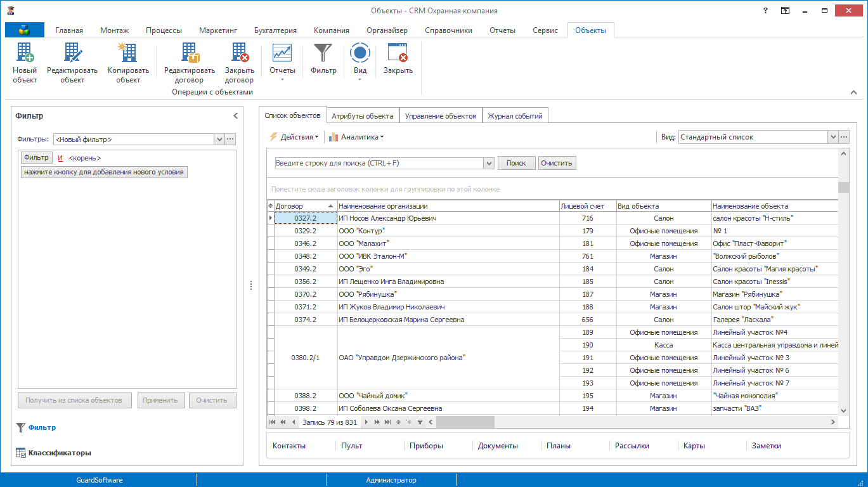The height and width of the screenshot is (487, 868).
Task: Open the Карты bottom section
Action: (x=694, y=446)
